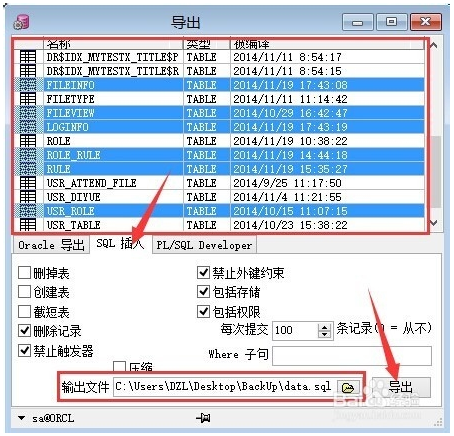454x436 pixels.
Task: Uncheck the 禁止触发器 checkbox
Action: pos(24,350)
